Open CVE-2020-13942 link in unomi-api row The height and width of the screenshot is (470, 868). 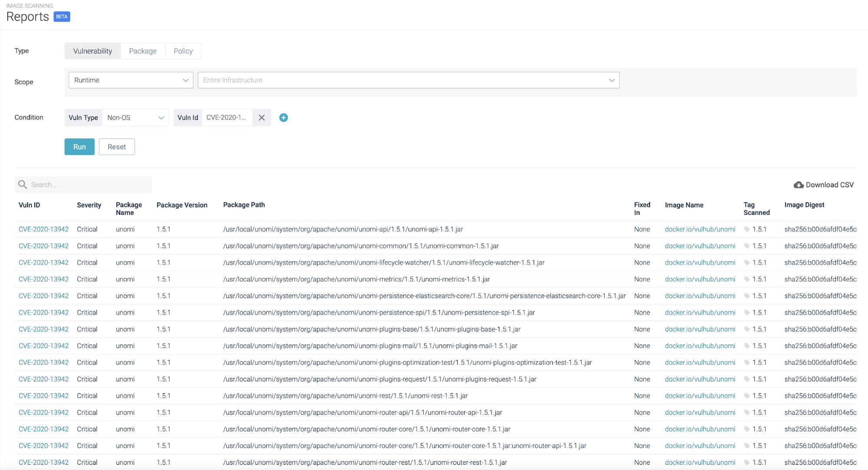pos(43,229)
